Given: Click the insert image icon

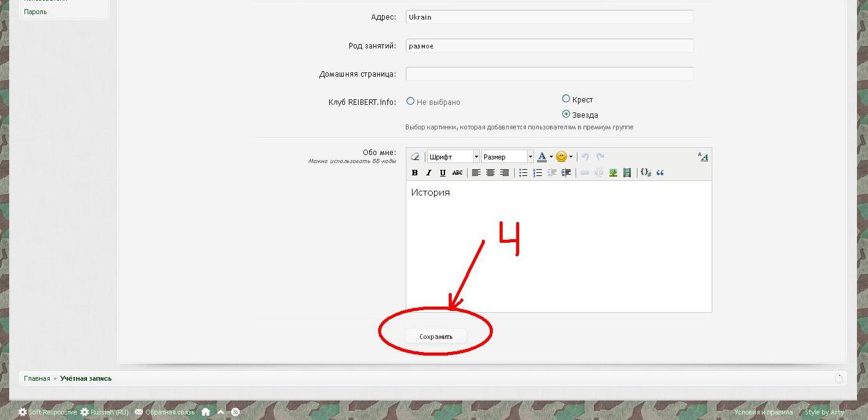Looking at the screenshot, I should pos(613,173).
